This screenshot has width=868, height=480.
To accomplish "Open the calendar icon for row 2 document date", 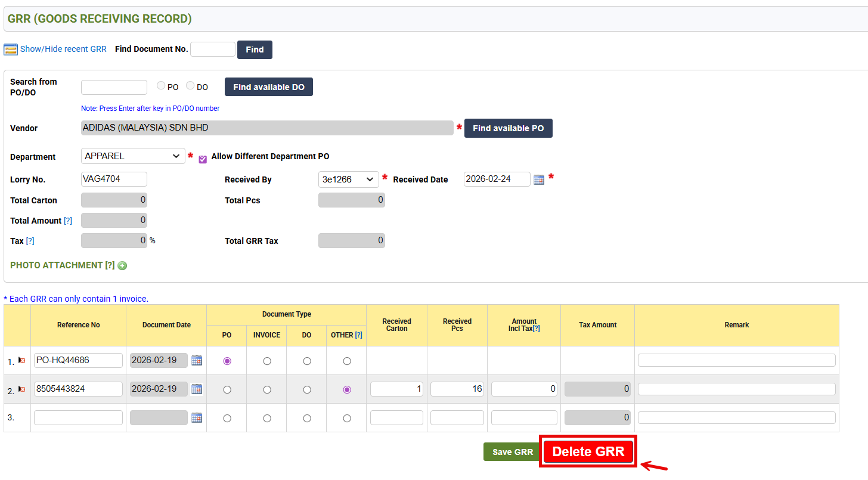I will 197,389.
